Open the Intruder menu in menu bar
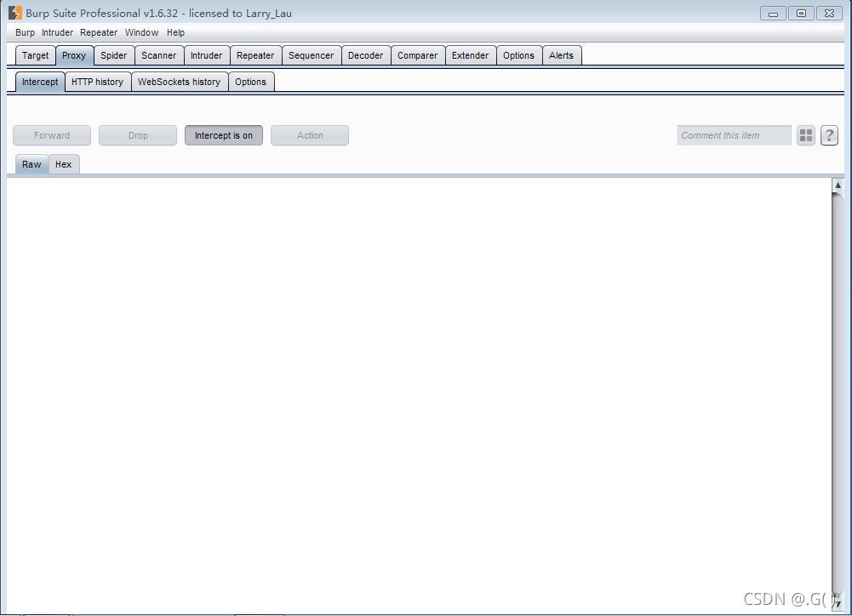 (x=57, y=32)
